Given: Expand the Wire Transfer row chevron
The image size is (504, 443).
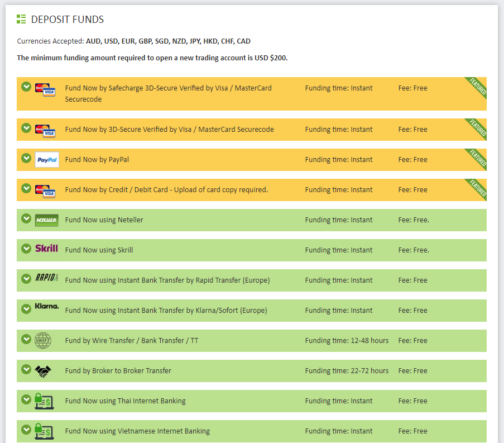Looking at the screenshot, I should pos(26,339).
